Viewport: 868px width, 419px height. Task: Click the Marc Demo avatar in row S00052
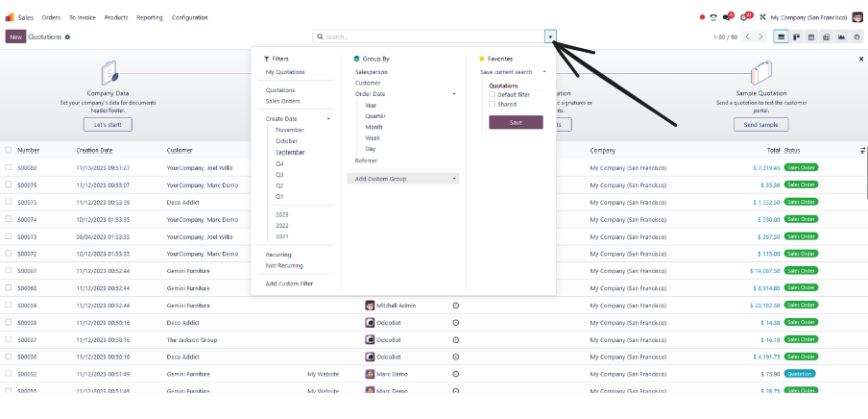[x=370, y=374]
